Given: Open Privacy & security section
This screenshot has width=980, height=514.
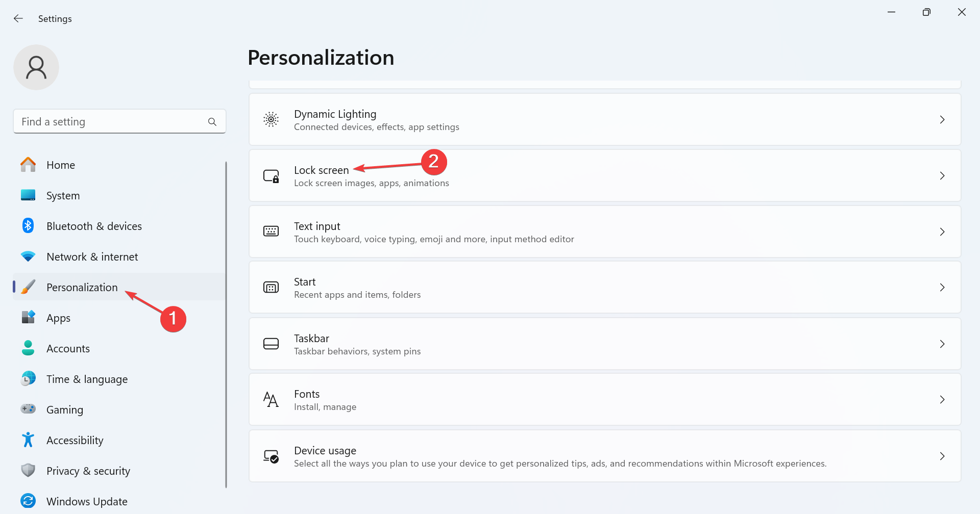Looking at the screenshot, I should 88,471.
